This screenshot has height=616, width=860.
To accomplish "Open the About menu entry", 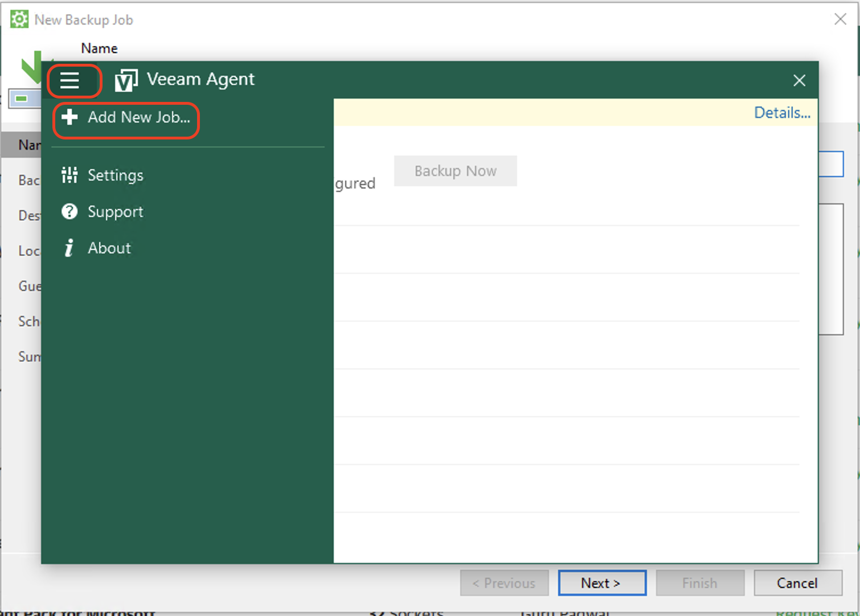I will coord(109,248).
